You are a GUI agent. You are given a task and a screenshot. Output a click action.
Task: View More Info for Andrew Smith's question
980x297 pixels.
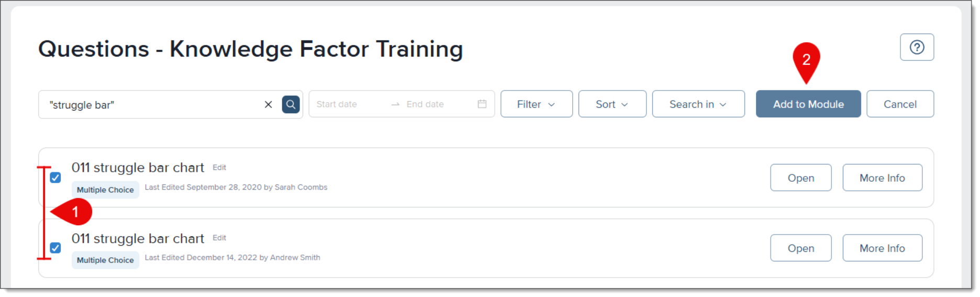[x=882, y=248]
